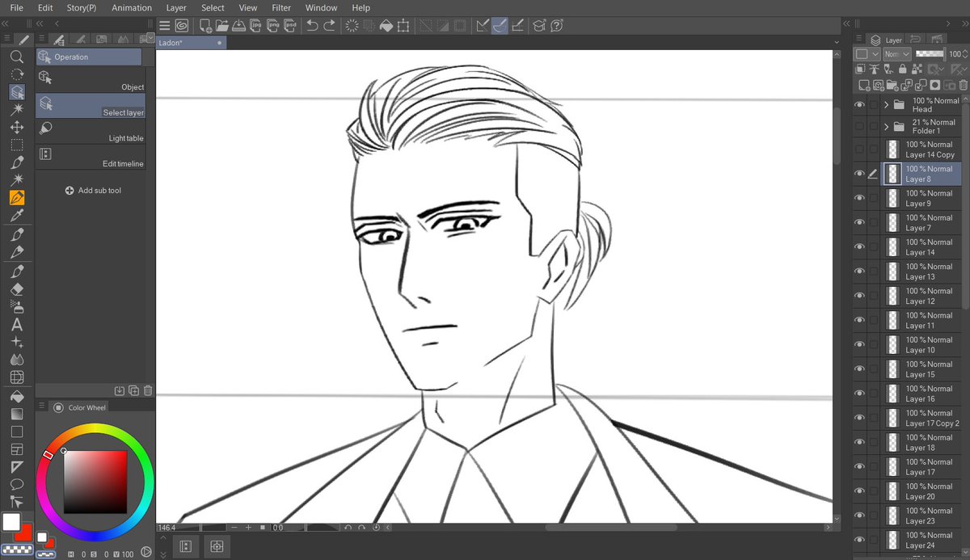Select the Rectangle selection marquee tool
The width and height of the screenshot is (970, 560).
pyautogui.click(x=17, y=145)
